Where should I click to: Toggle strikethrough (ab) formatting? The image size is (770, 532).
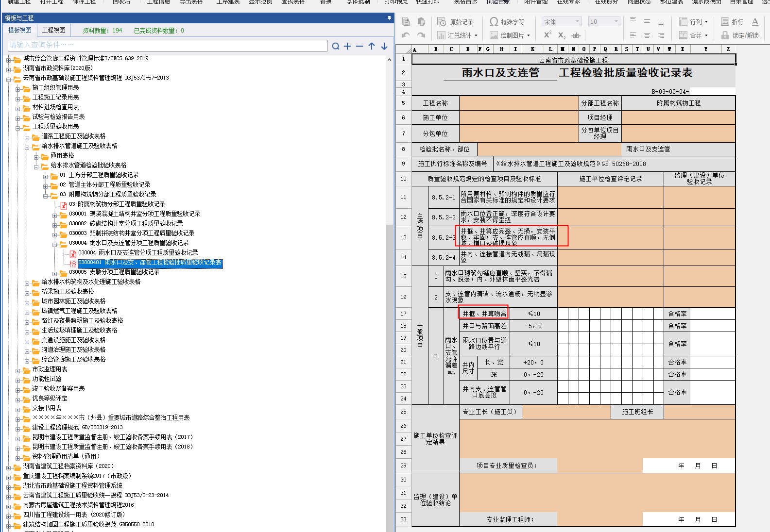coord(576,35)
